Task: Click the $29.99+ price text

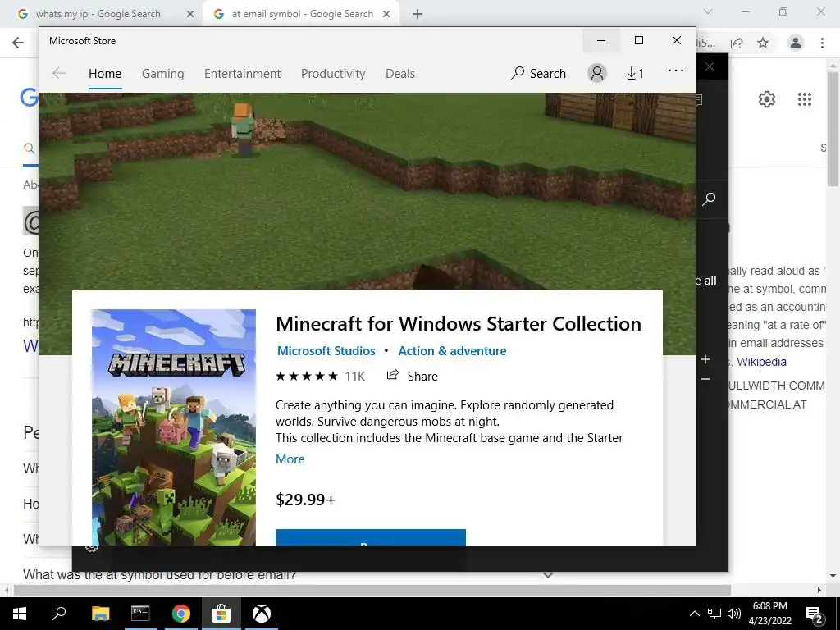Action: (305, 500)
